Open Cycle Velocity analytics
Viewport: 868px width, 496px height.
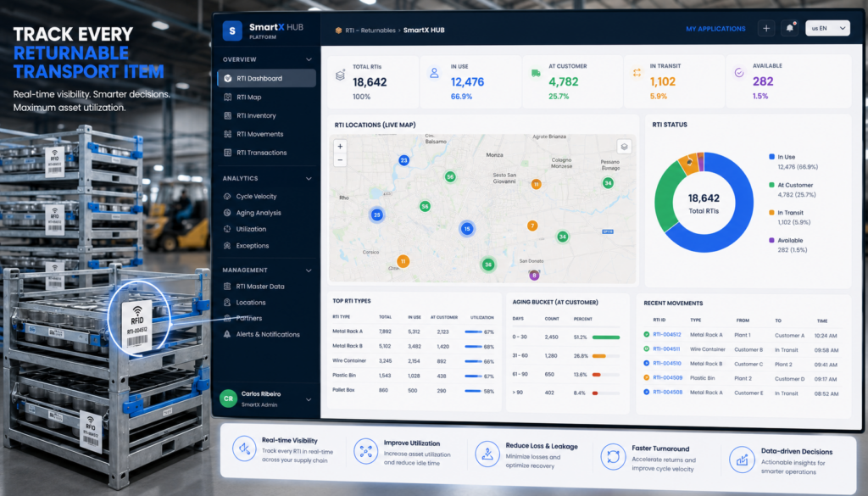coord(256,197)
